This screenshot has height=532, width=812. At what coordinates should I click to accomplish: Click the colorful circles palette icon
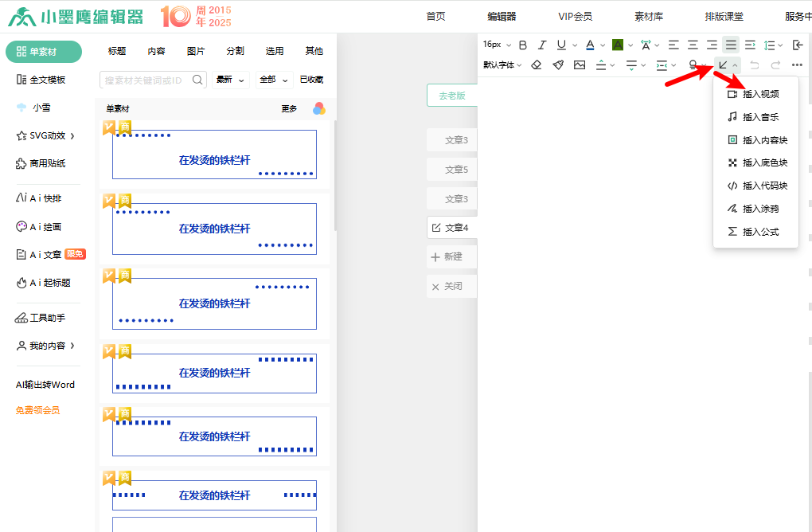coord(318,108)
